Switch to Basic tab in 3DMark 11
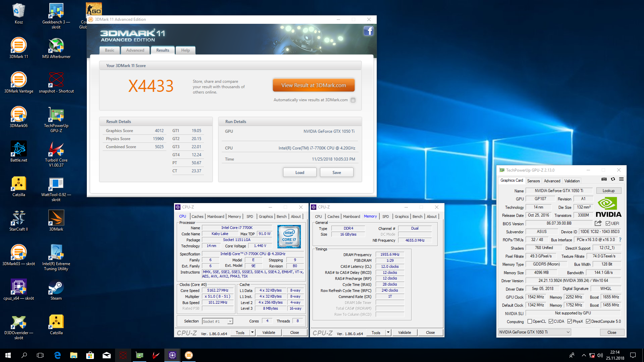Image resolution: width=644 pixels, height=362 pixels. (x=109, y=50)
